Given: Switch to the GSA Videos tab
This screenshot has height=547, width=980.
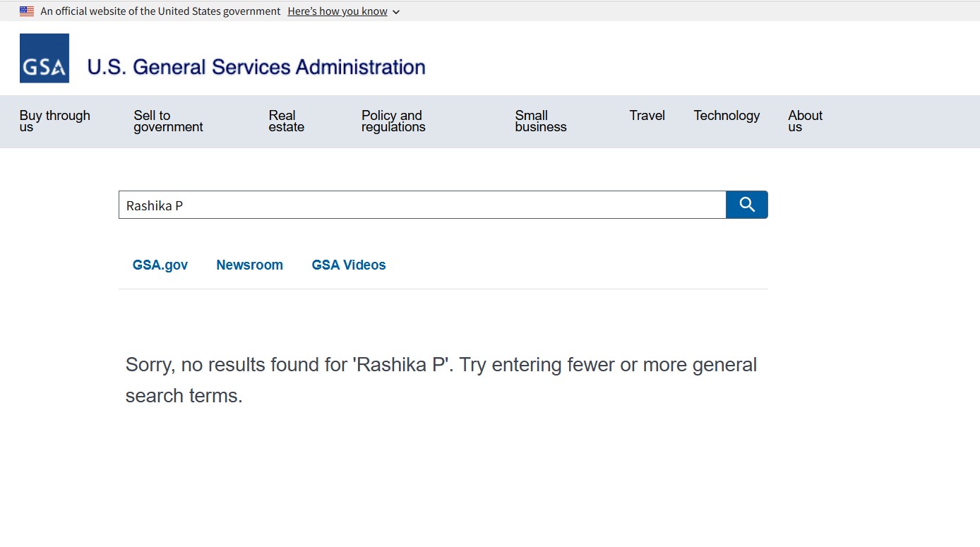Looking at the screenshot, I should [349, 265].
